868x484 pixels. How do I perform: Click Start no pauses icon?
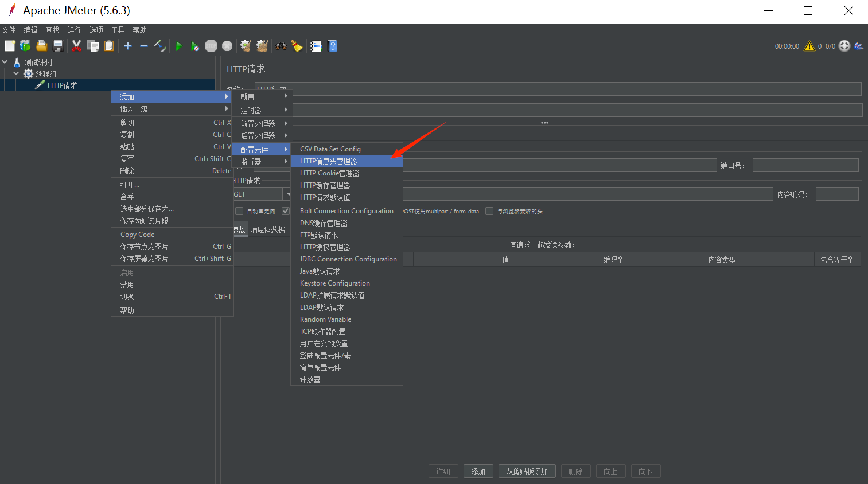[195, 46]
